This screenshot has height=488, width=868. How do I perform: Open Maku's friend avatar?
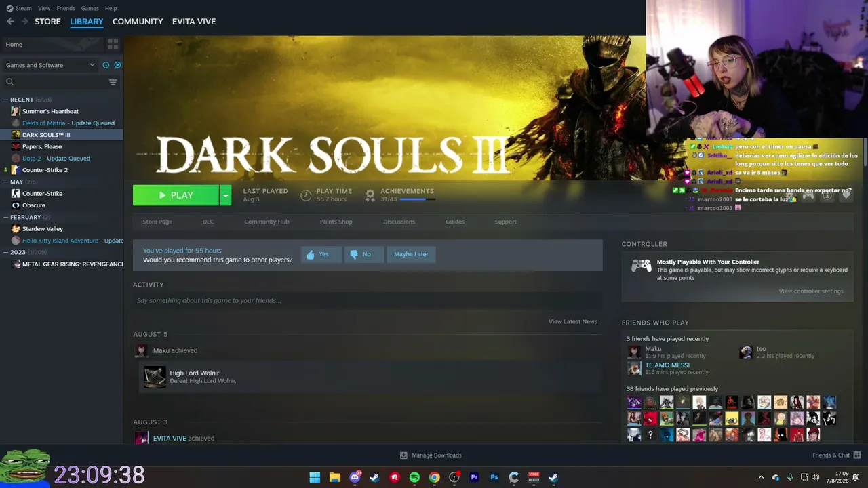coord(633,352)
